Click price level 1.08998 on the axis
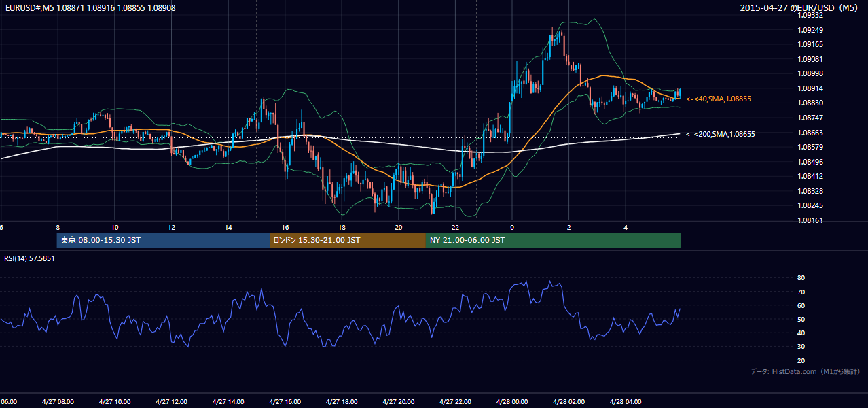Screen dimensions: 868x408 (x=810, y=73)
